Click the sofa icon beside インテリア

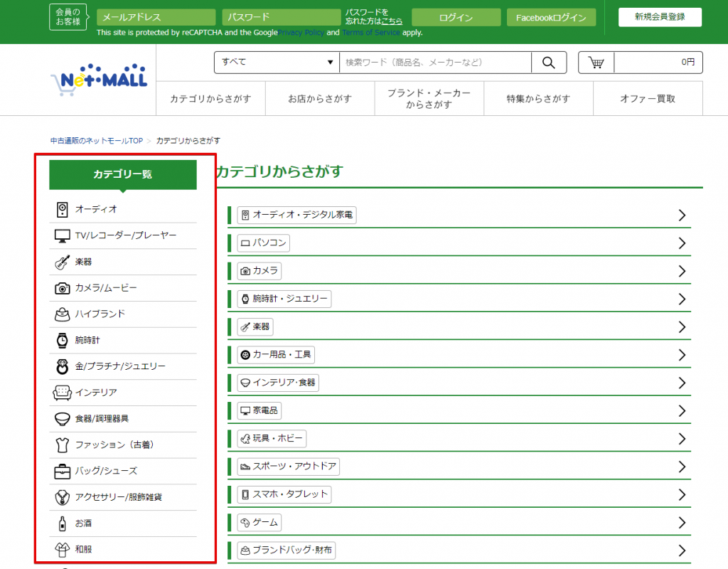62,393
